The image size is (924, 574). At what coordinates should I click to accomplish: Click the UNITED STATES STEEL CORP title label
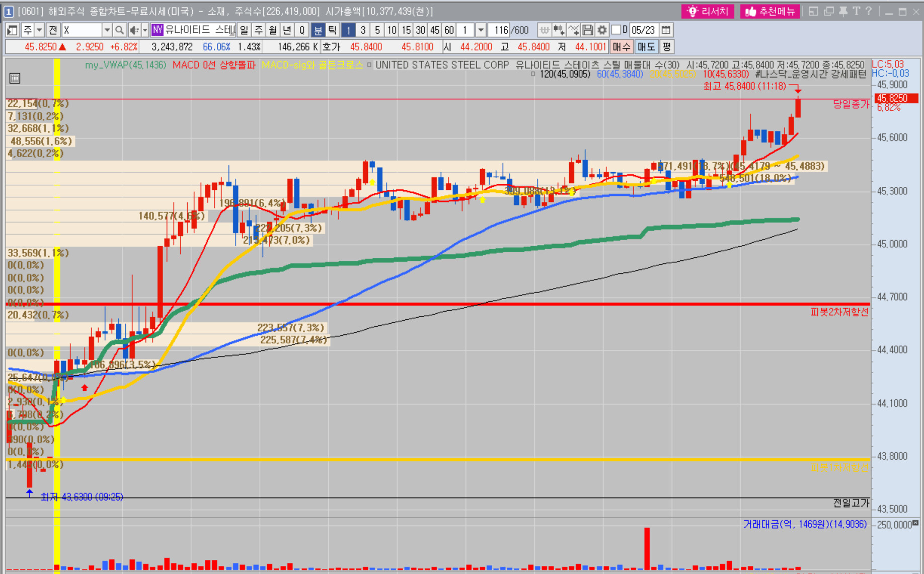[442, 65]
